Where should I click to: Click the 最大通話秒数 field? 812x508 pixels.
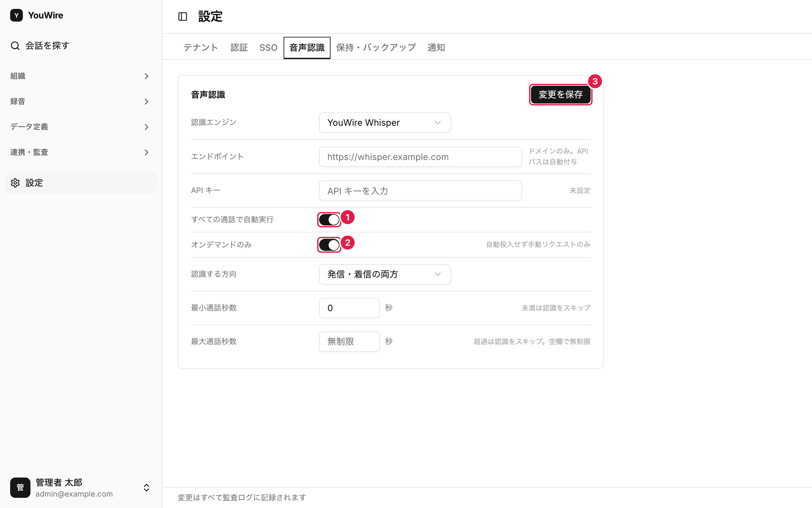(x=349, y=342)
